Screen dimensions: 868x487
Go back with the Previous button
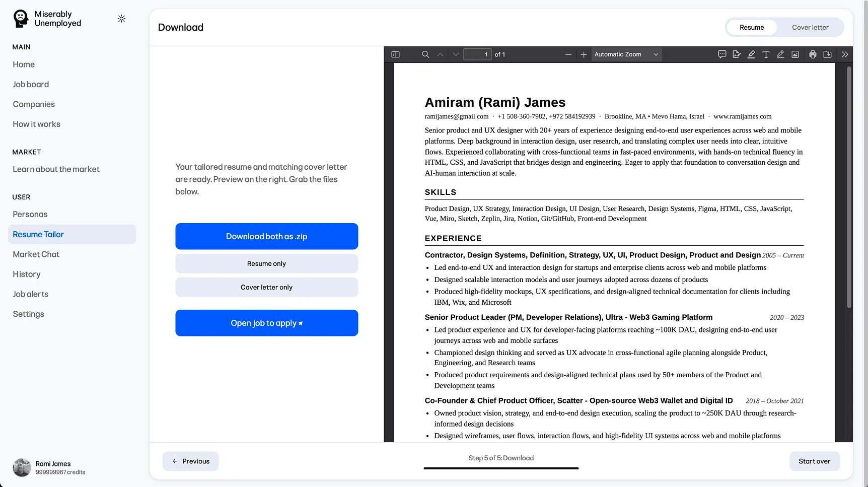tap(191, 461)
